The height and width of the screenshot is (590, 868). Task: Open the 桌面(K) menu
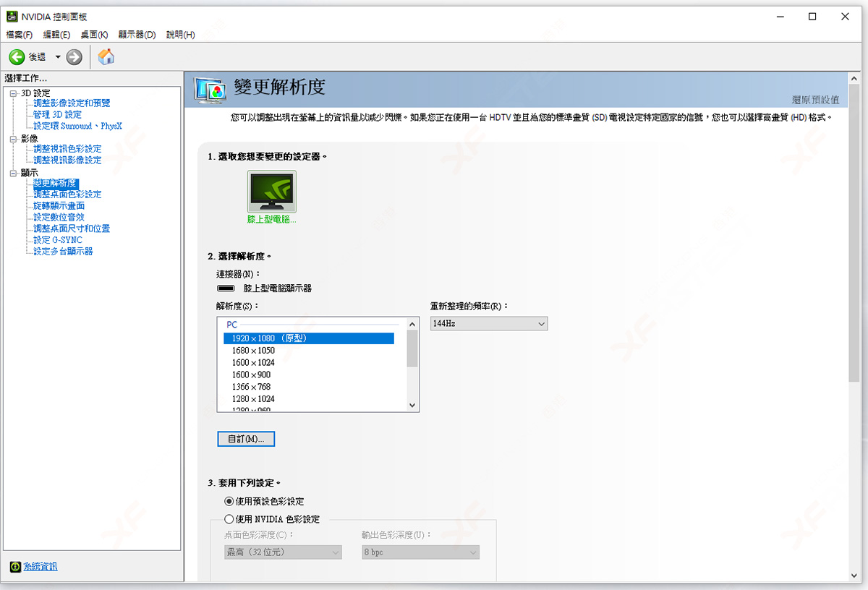[94, 35]
